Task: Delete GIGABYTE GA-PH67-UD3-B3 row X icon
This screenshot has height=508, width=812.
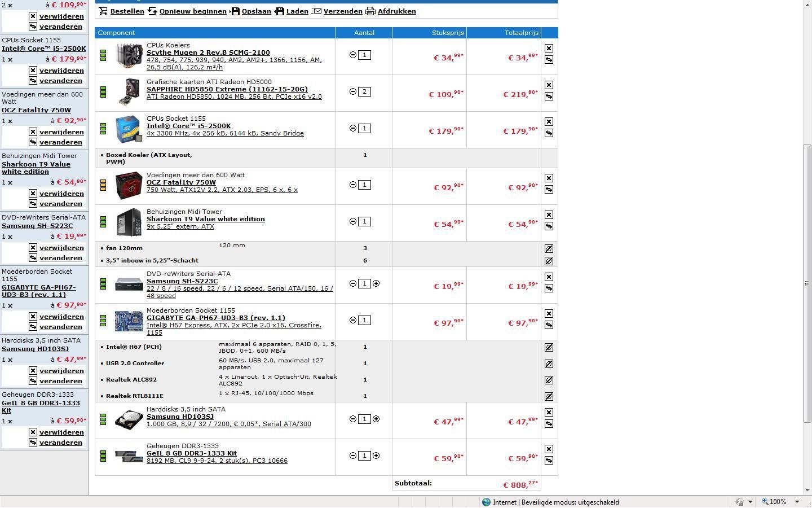Action: pos(549,314)
